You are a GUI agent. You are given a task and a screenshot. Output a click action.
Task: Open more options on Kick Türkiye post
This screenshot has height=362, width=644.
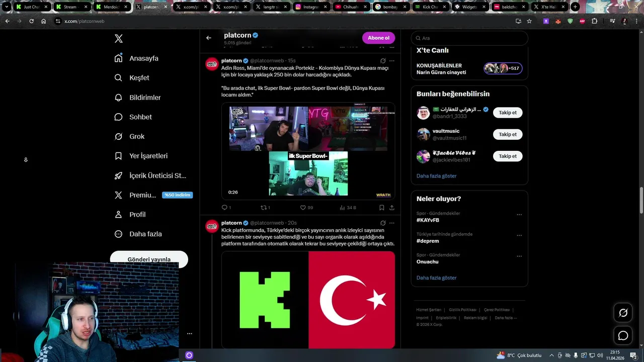(392, 223)
